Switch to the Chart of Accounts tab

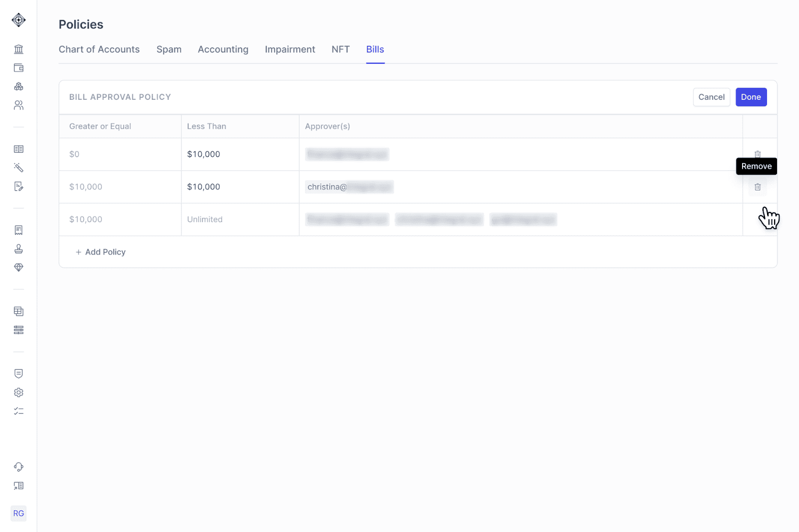(x=99, y=49)
